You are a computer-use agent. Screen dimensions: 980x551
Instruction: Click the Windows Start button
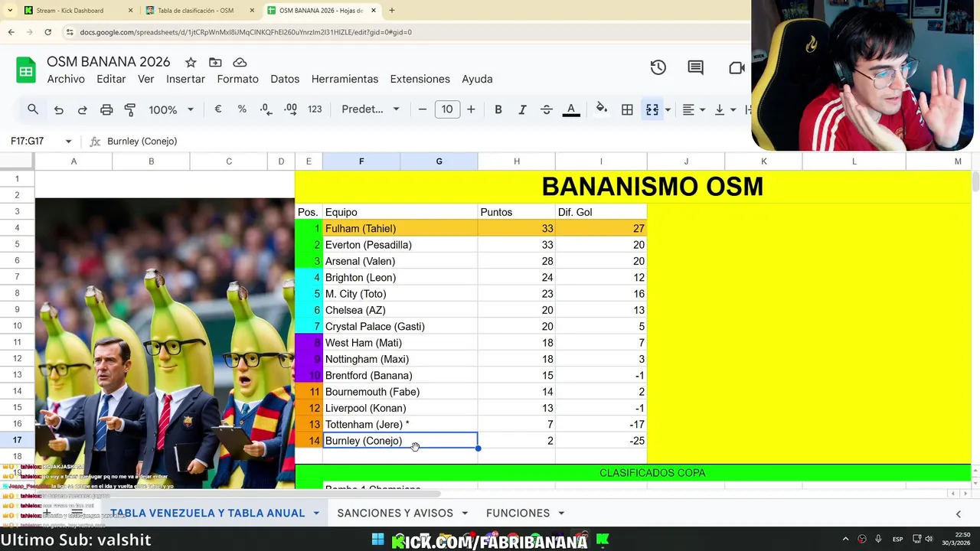377,540
